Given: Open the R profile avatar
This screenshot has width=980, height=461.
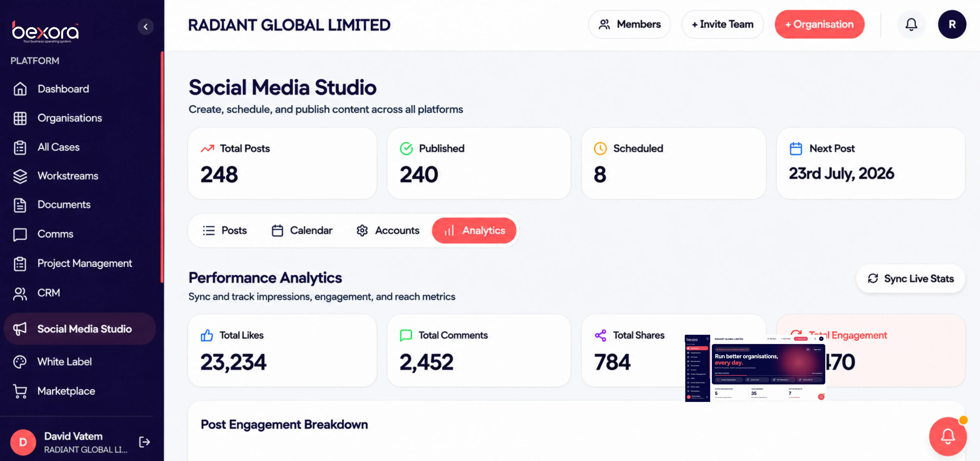Looking at the screenshot, I should (952, 24).
